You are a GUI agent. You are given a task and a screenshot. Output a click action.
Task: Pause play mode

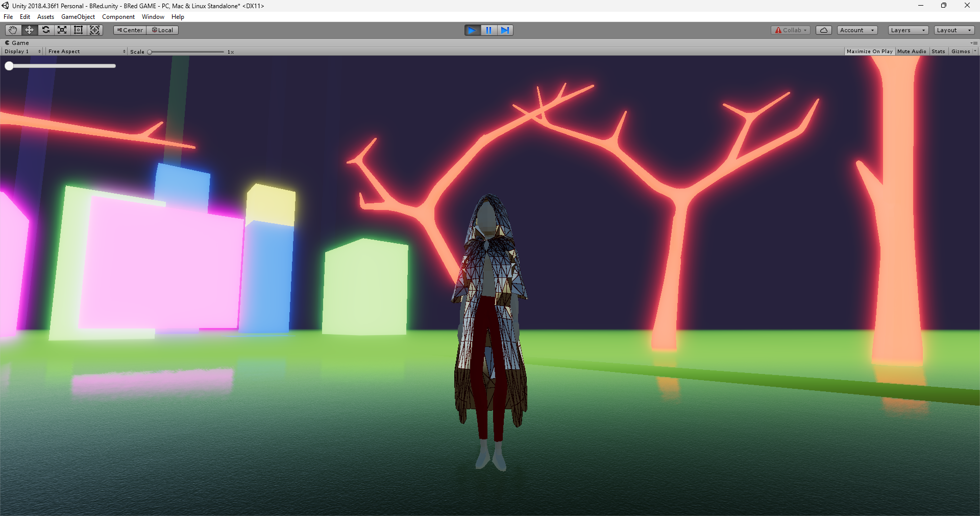coord(488,30)
